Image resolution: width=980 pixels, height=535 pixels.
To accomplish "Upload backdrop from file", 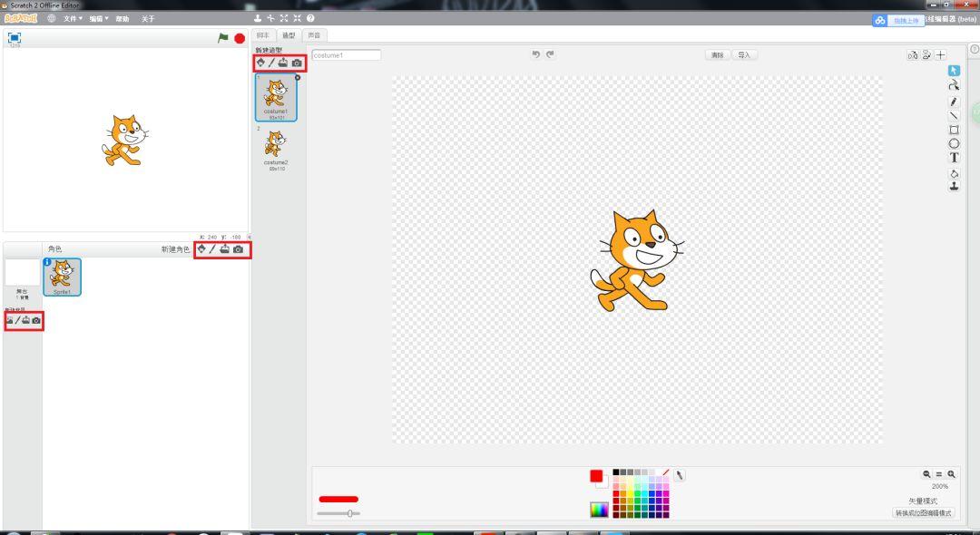I will 26,320.
